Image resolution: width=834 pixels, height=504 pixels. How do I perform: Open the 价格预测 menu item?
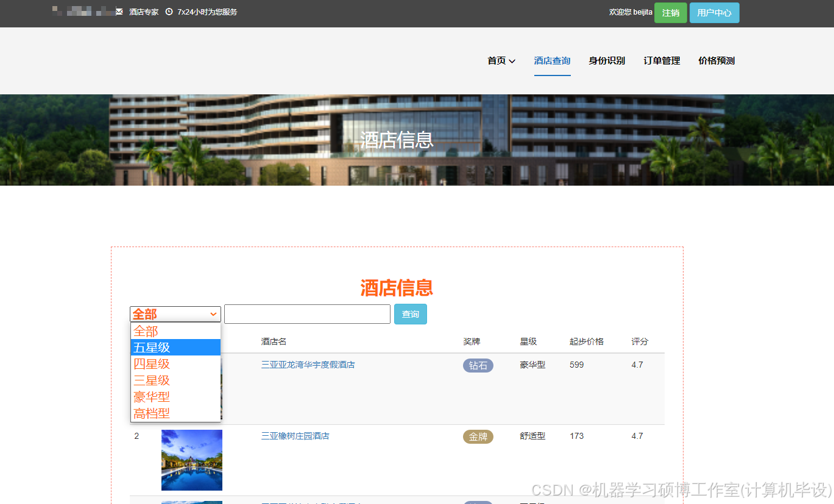point(716,60)
